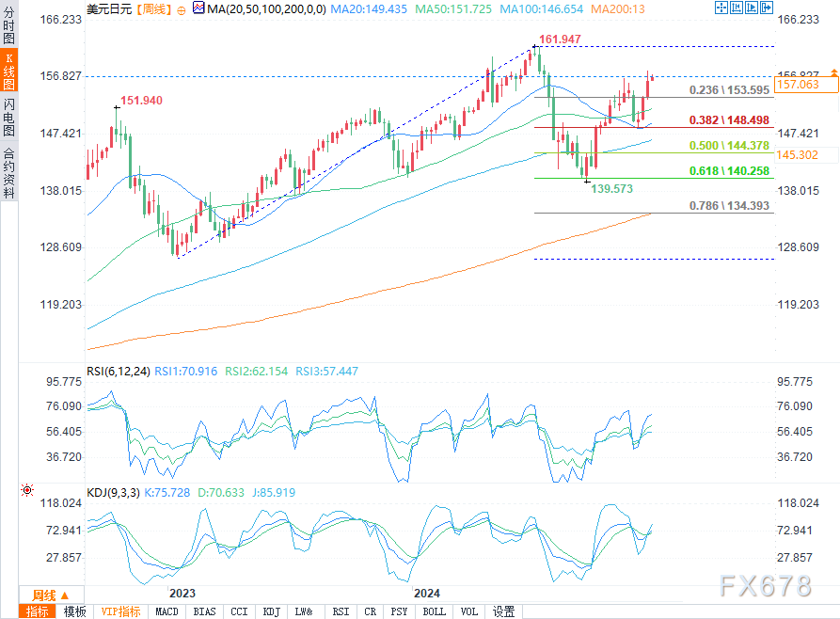Click the BOLL indicator button
840x619 pixels.
pos(434,611)
